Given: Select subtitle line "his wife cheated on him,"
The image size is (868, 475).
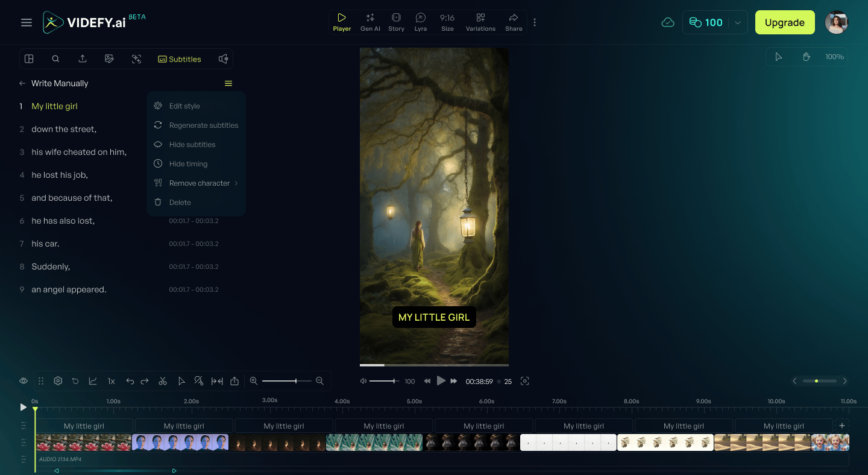Looking at the screenshot, I should [79, 152].
